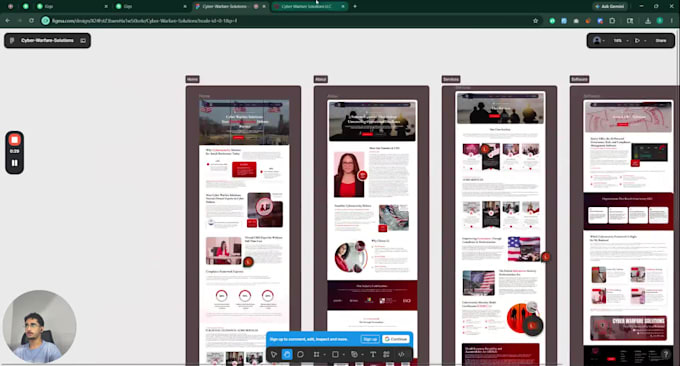Click the Home page design thumbnail

pyautogui.click(x=244, y=232)
